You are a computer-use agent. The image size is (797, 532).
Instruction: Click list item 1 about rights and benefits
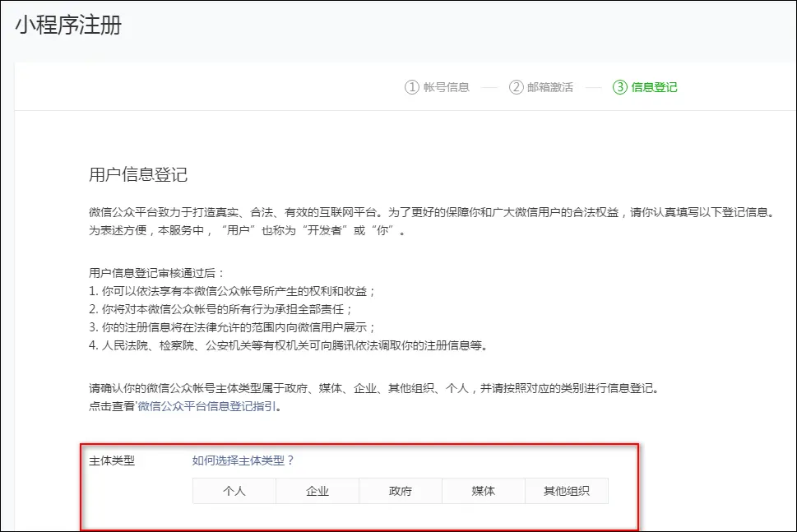click(x=232, y=291)
